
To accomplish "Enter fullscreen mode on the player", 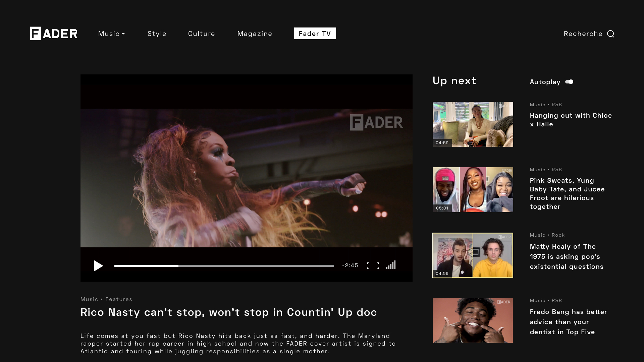I will click(373, 265).
